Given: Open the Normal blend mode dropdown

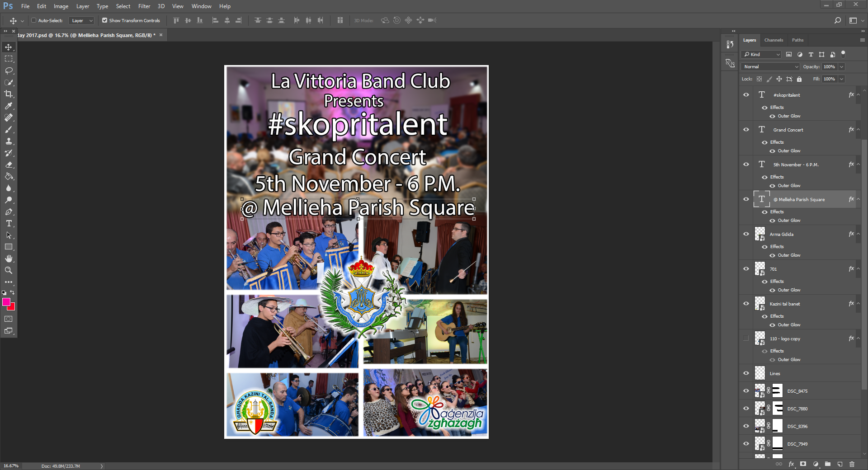Looking at the screenshot, I should 770,67.
